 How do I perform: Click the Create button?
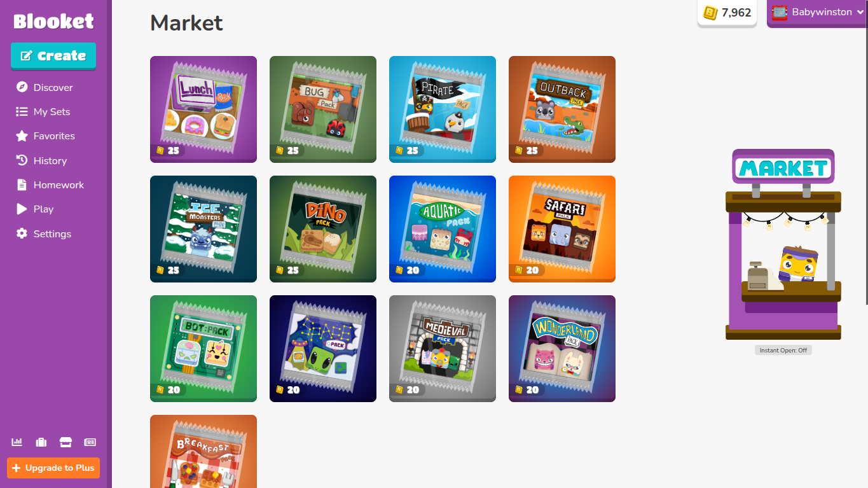click(x=53, y=55)
